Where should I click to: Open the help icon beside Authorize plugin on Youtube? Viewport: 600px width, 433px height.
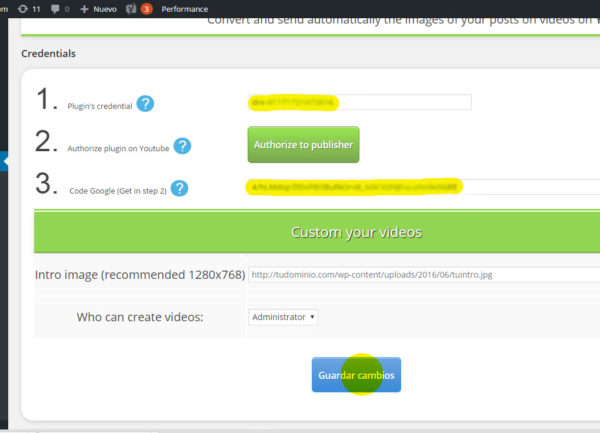coord(182,146)
